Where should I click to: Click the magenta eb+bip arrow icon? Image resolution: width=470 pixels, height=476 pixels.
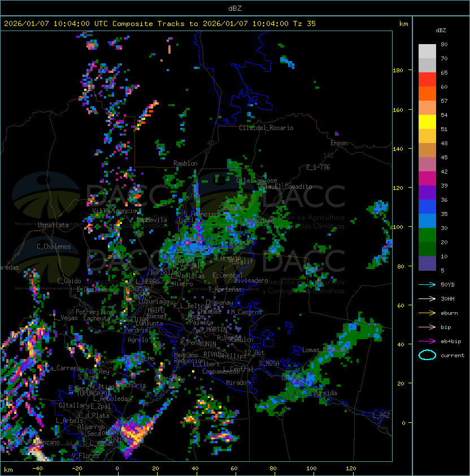[x=427, y=341]
